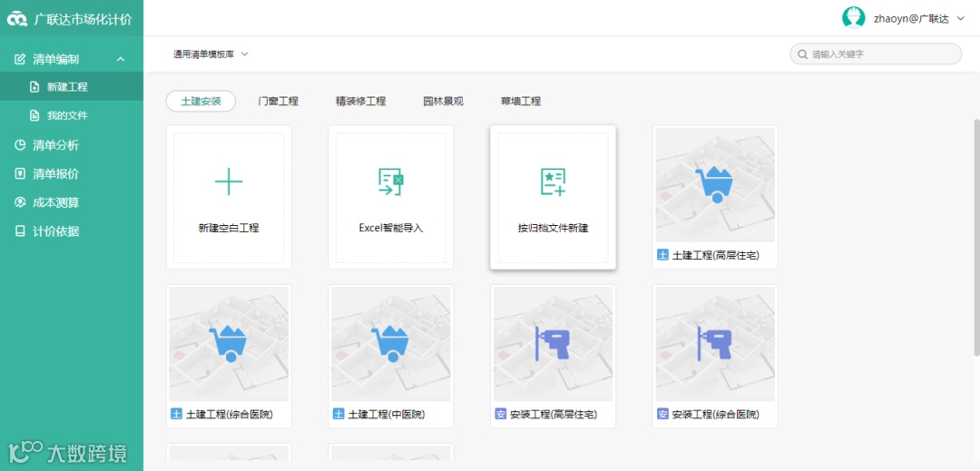Click the 土 badge on 土建工程(中医院)
The image size is (980, 471).
(338, 414)
